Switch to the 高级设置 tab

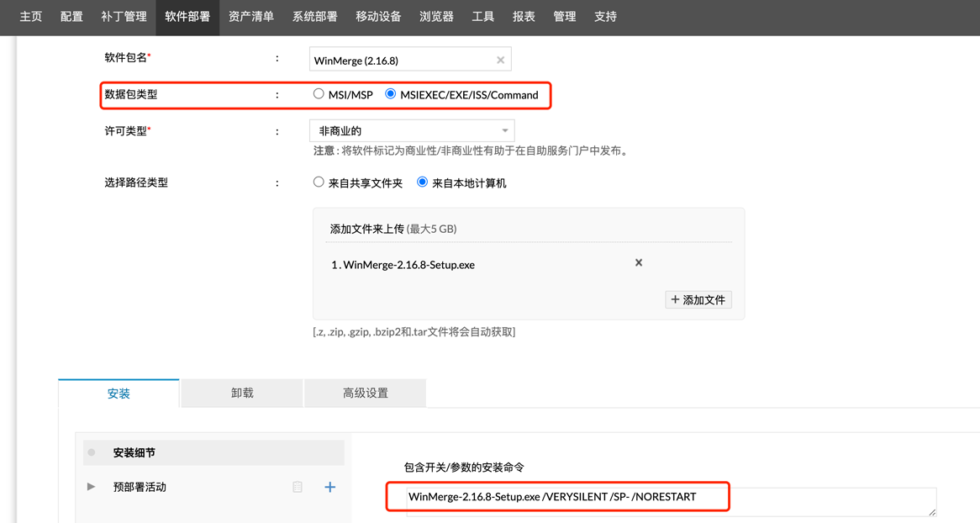click(365, 393)
